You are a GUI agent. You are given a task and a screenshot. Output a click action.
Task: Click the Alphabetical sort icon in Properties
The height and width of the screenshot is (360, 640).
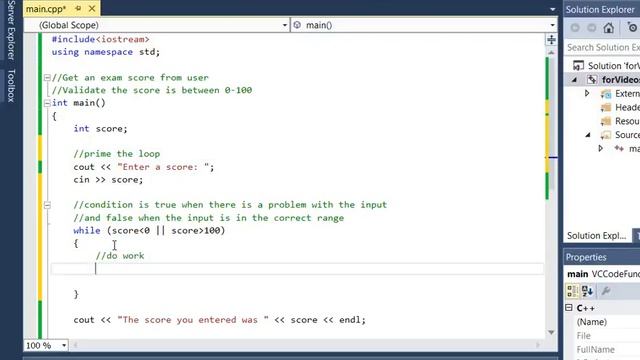(588, 291)
